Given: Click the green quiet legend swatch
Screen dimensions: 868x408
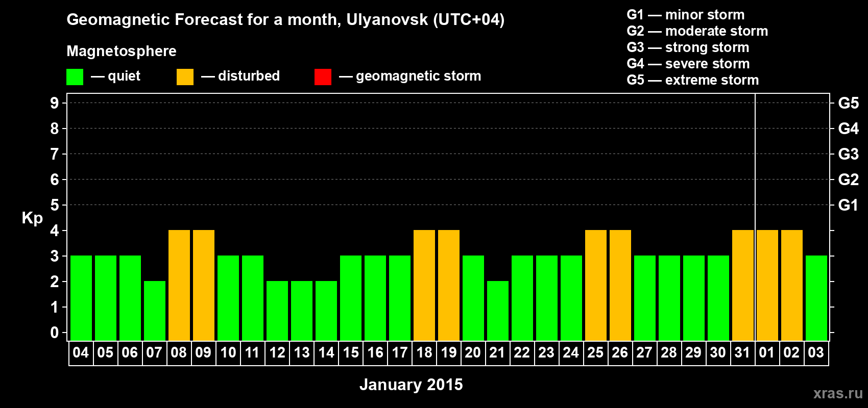Looking at the screenshot, I should coord(75,77).
